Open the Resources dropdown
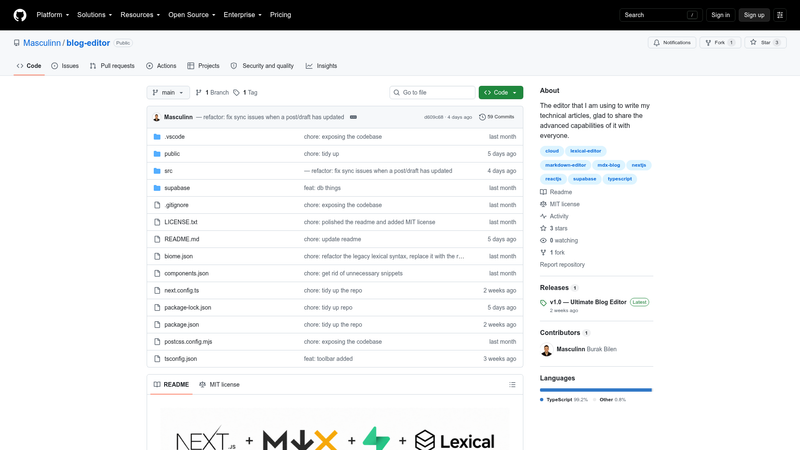The height and width of the screenshot is (450, 800). pos(140,15)
